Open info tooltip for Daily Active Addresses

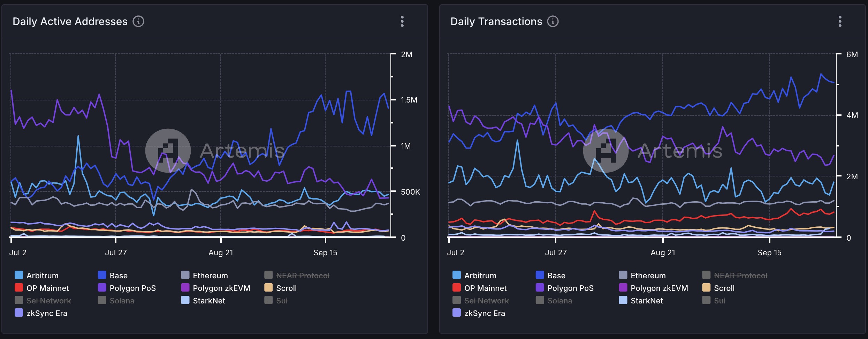[x=138, y=22]
